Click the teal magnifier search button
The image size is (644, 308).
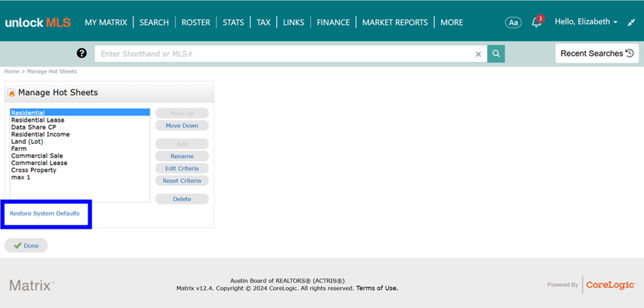click(x=496, y=54)
